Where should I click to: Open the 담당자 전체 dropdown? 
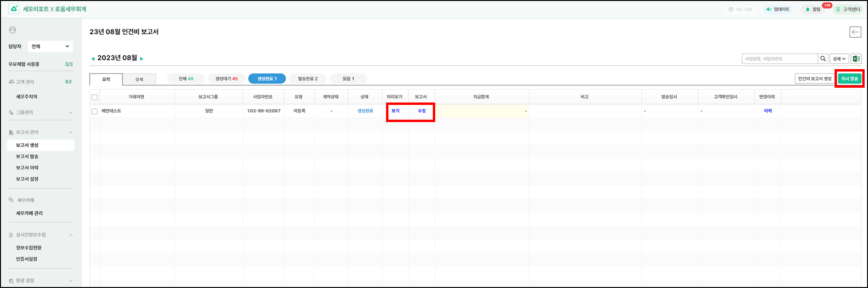[50, 46]
